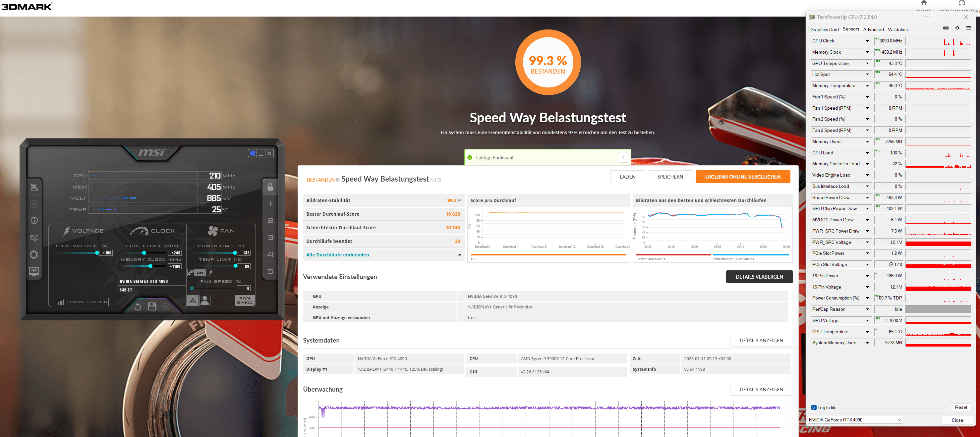The width and height of the screenshot is (980, 437).
Task: Open GPU-Z hamburger menu
Action: coord(969,28)
